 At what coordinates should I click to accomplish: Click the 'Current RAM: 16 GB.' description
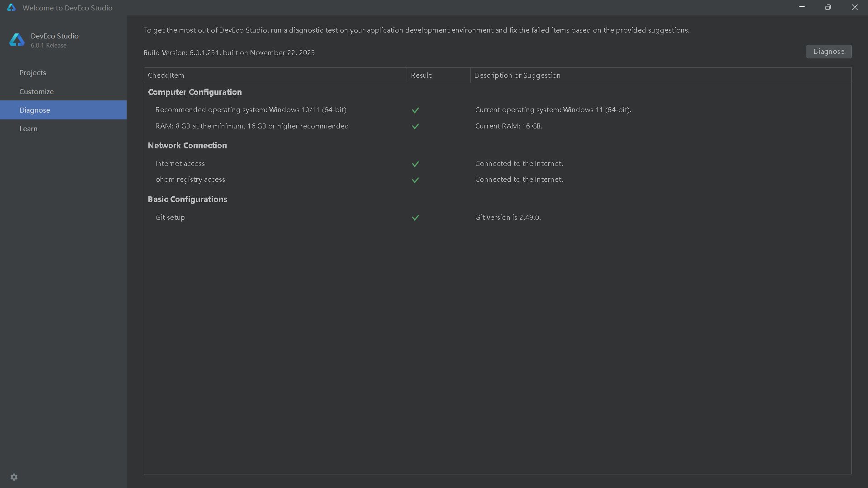pyautogui.click(x=509, y=126)
